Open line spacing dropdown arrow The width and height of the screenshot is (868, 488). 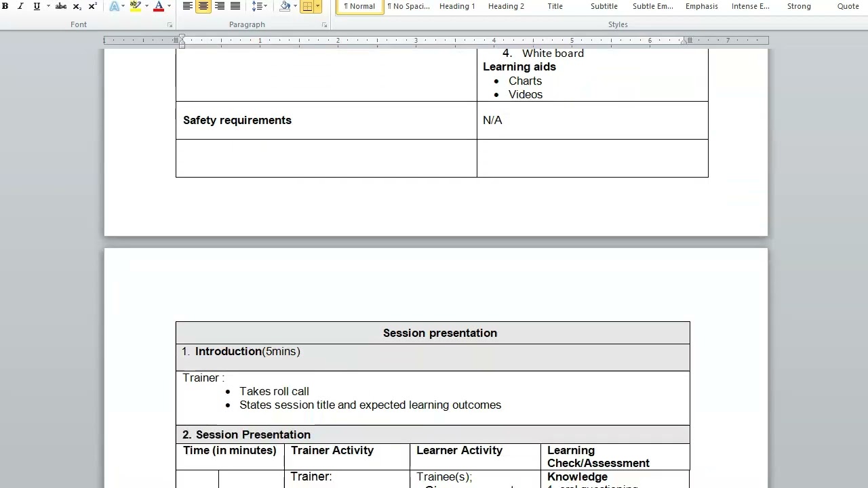pos(266,6)
